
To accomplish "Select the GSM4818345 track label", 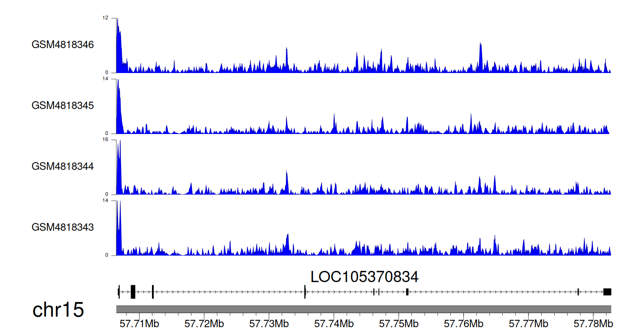I will 63,105.
